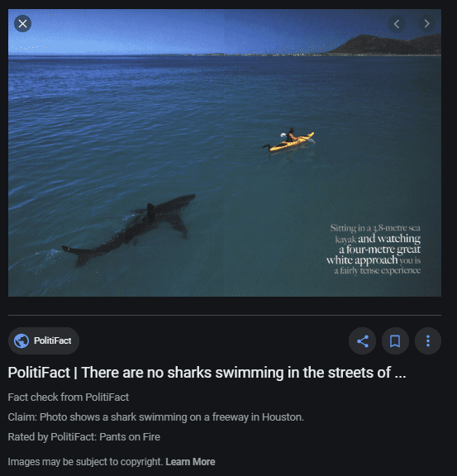Open the Learn More copyright link
This screenshot has height=476, width=457.
tap(190, 462)
